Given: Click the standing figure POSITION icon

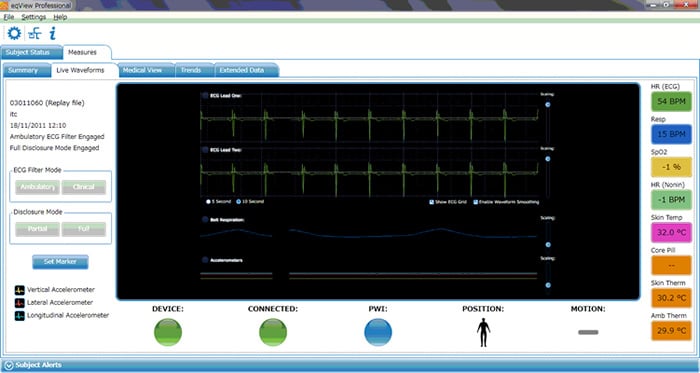Looking at the screenshot, I should [x=483, y=332].
